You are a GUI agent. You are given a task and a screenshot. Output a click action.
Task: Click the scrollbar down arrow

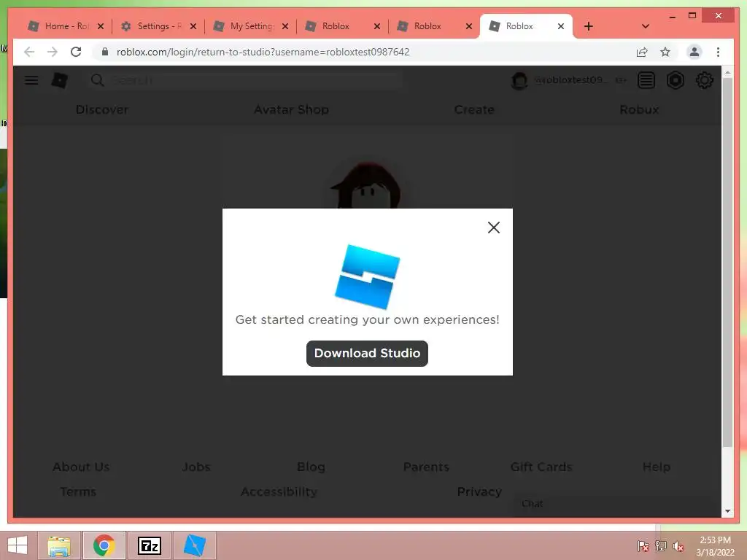click(x=727, y=511)
